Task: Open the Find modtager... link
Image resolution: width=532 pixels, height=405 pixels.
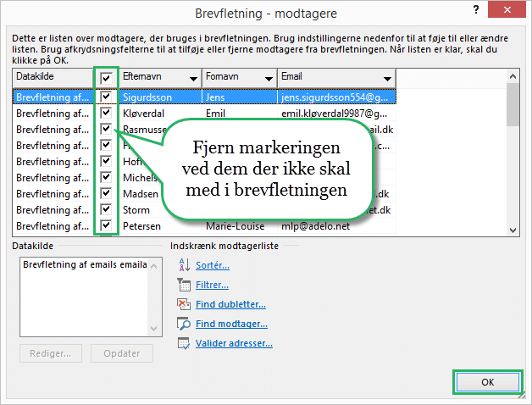Action: (231, 324)
